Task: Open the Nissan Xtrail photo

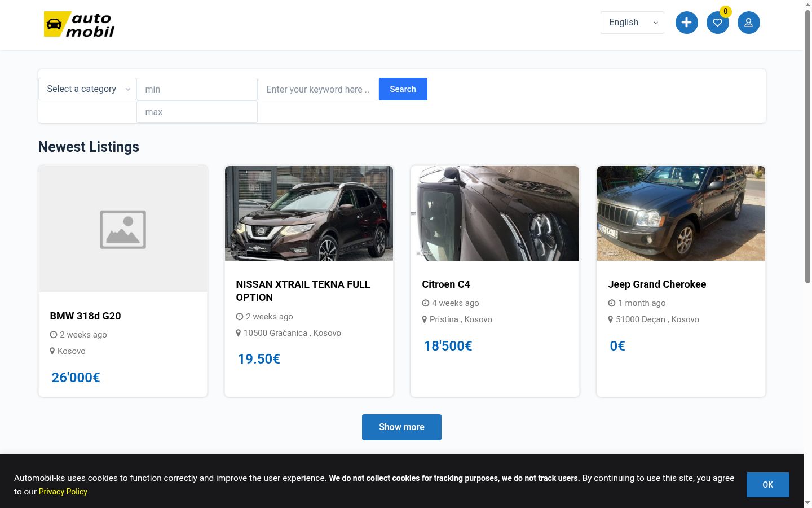Action: click(x=309, y=213)
